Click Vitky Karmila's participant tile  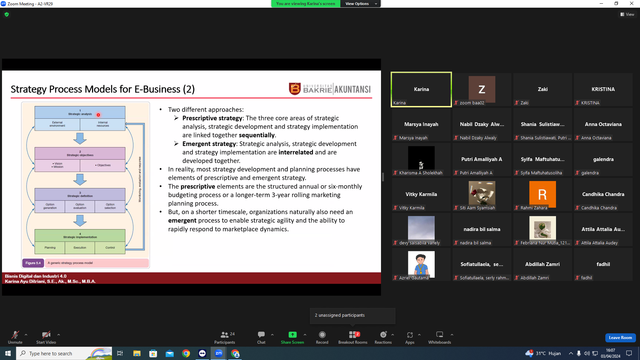click(x=421, y=194)
